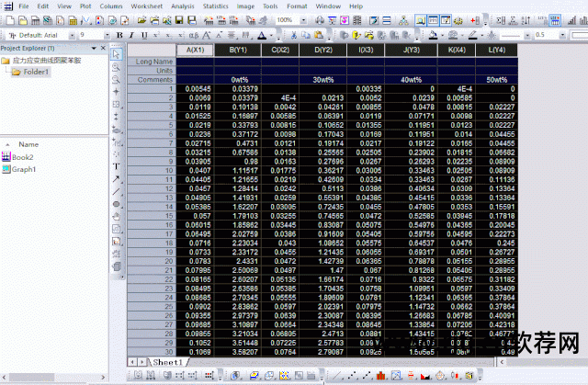Select Graph1 in the project list

click(24, 169)
